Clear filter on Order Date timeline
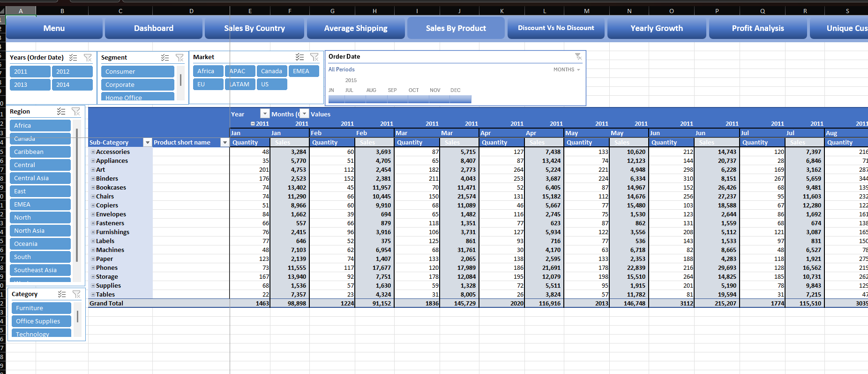Screen dimensions: 868x374 (x=578, y=56)
